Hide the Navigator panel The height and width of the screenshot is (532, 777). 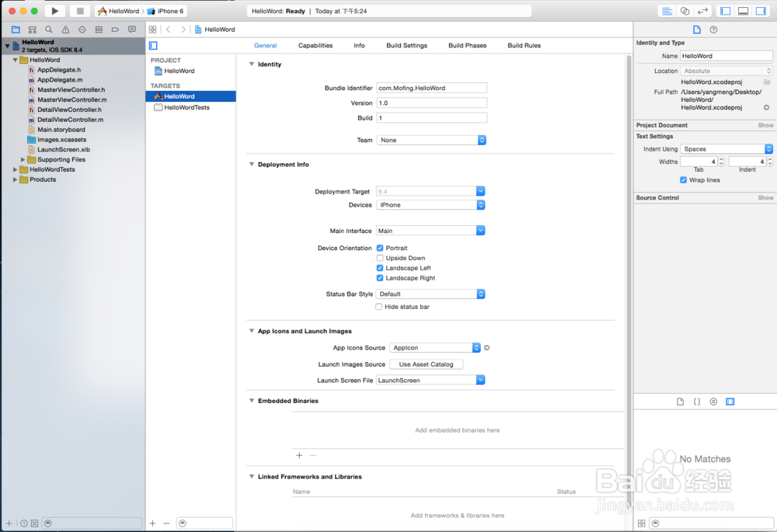coord(726,11)
